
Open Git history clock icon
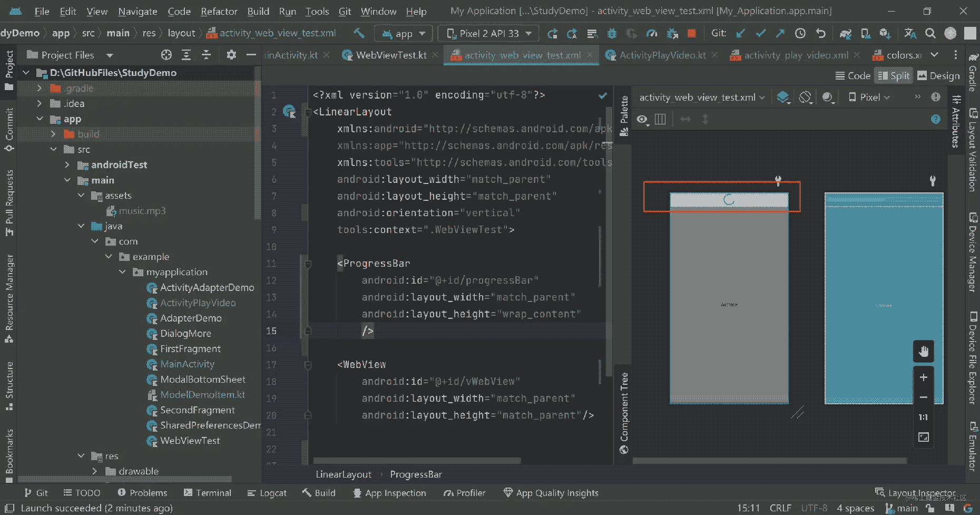pos(800,34)
